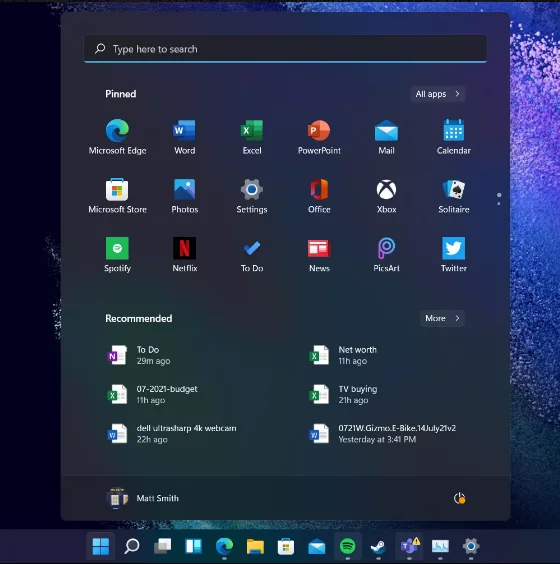Open Microsoft Teams on the taskbar
Image resolution: width=560 pixels, height=564 pixels.
click(x=409, y=546)
